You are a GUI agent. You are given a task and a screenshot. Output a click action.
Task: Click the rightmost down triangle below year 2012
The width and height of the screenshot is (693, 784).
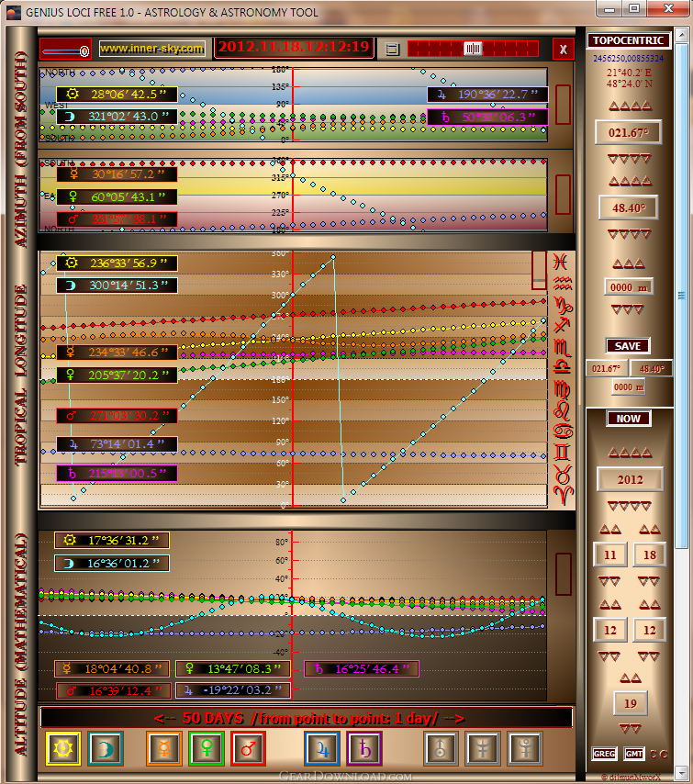[x=646, y=506]
